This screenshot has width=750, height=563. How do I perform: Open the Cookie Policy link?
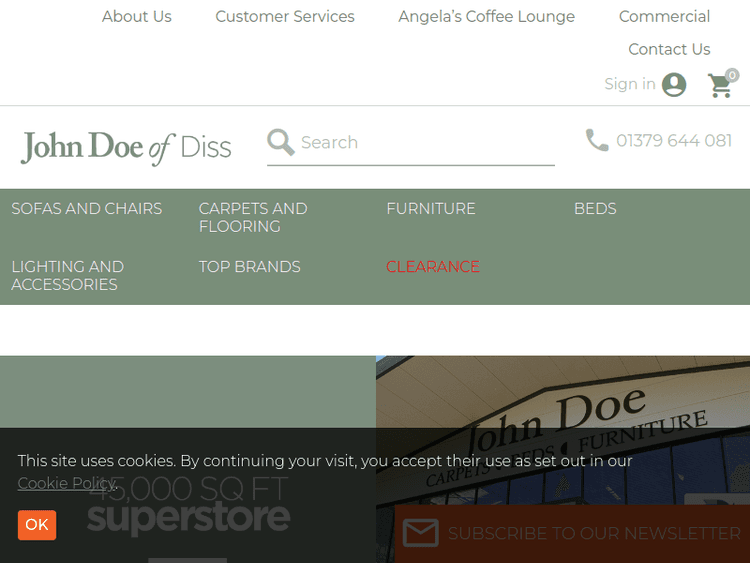pyautogui.click(x=66, y=483)
